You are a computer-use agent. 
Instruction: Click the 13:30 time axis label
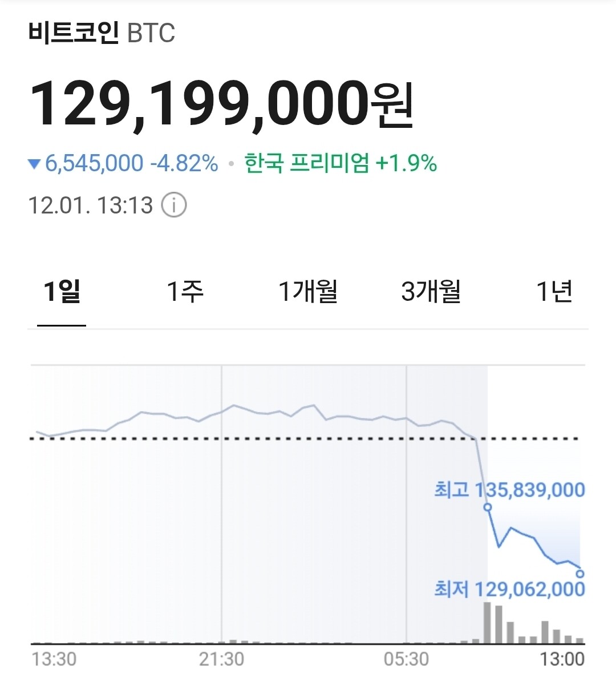pyautogui.click(x=54, y=659)
